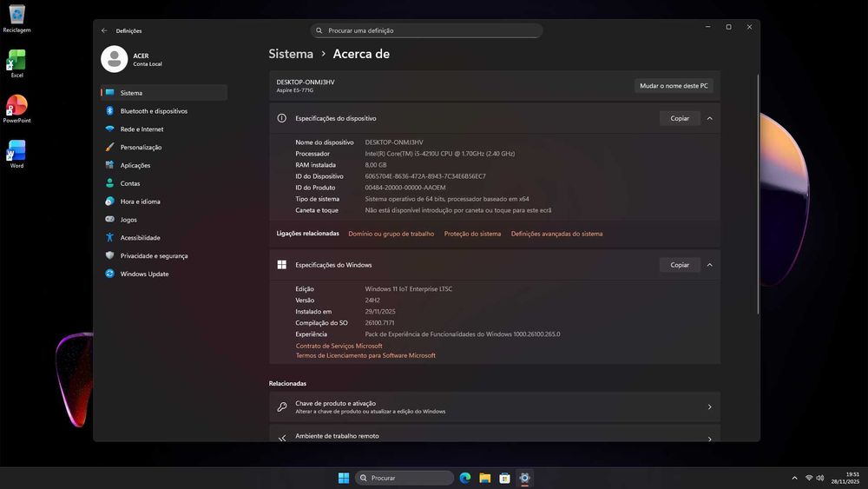The height and width of the screenshot is (489, 868).
Task: Open Proteção do sistema link
Action: coord(472,234)
